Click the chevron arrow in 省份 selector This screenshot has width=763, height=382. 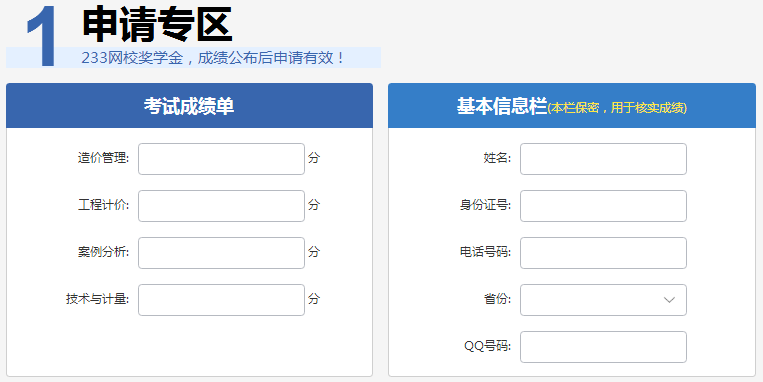pos(670,300)
